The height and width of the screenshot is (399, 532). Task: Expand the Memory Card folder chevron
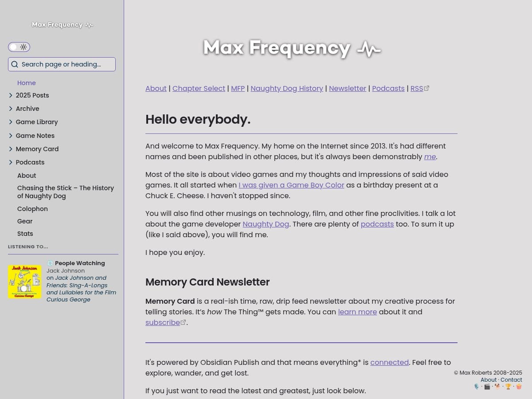[x=11, y=149]
